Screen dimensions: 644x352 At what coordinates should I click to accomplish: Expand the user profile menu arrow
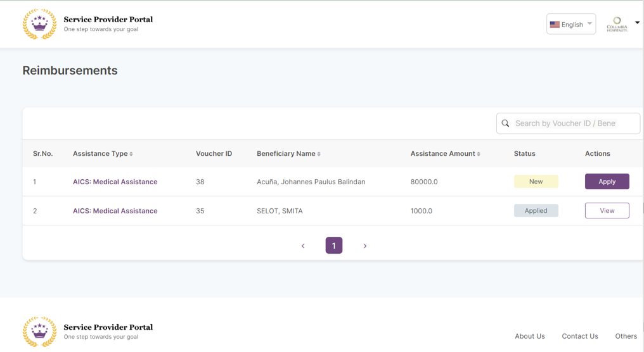637,23
